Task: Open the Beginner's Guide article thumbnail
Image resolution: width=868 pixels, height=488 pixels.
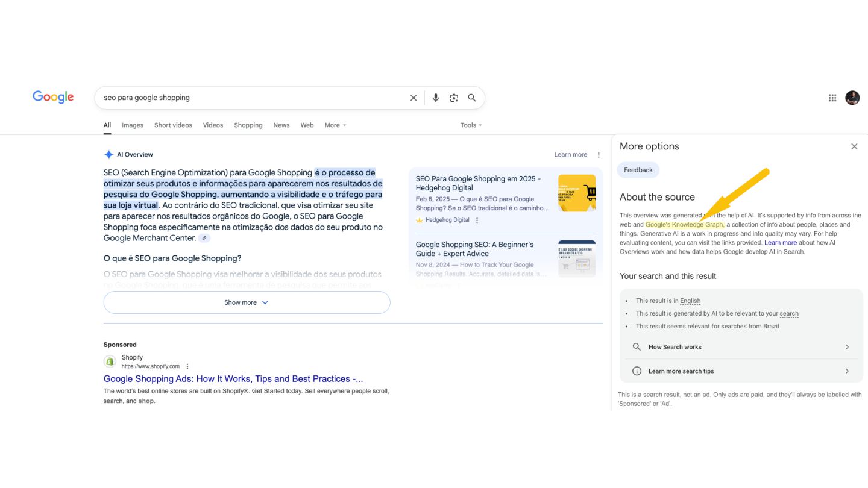Action: pos(577,258)
